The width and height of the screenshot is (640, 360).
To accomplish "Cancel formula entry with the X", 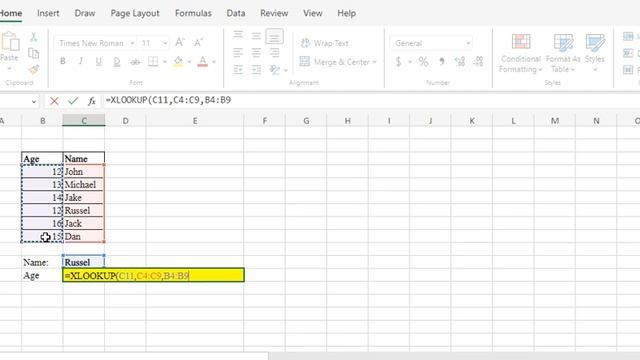I will click(x=54, y=101).
